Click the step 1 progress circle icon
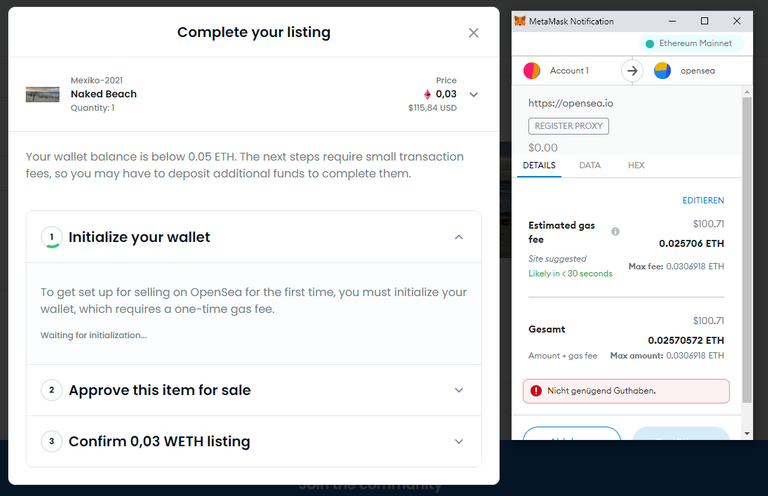The image size is (768, 496). click(x=51, y=237)
